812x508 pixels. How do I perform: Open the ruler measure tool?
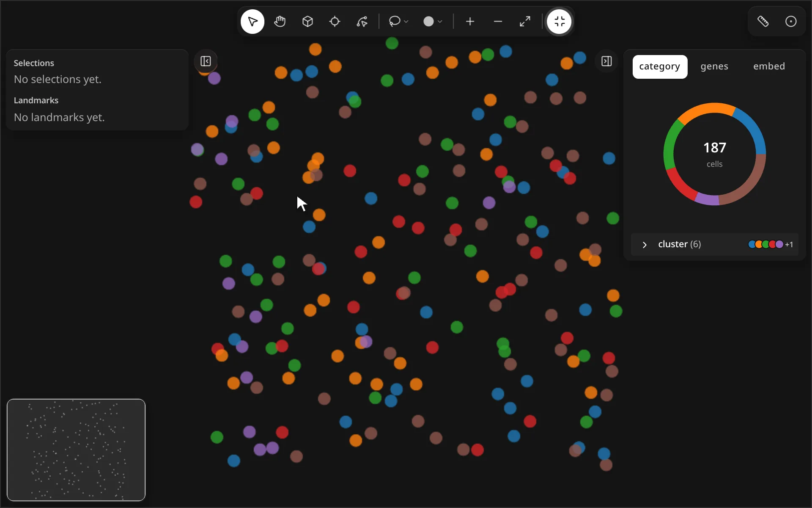pyautogui.click(x=763, y=22)
